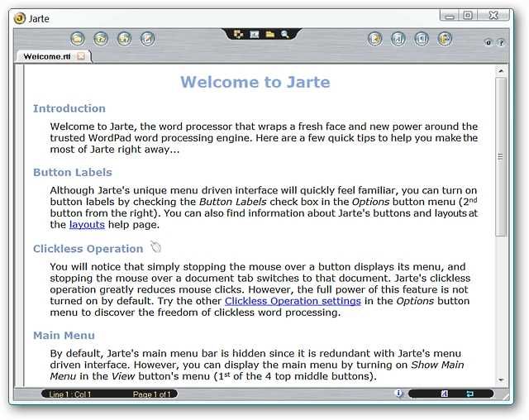This screenshot has height=420, width=529.
Task: Click the Clickless Operation heading
Action: click(88, 249)
